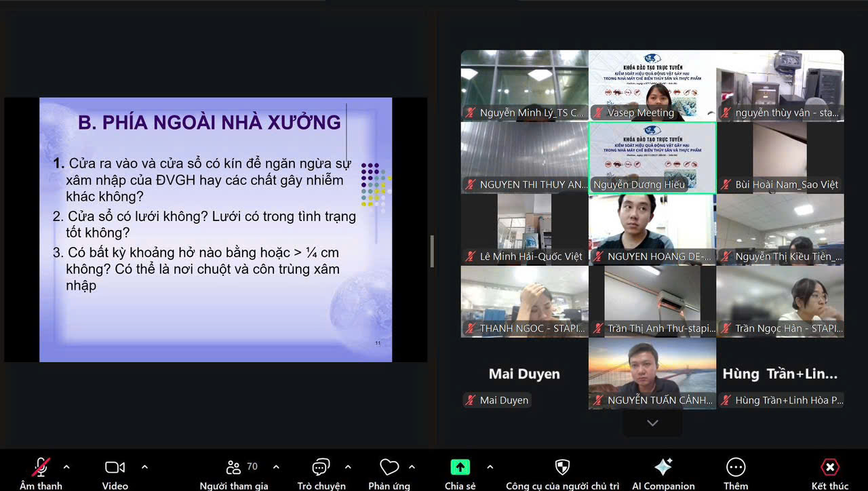Click Kết thúc end meeting button

829,467
